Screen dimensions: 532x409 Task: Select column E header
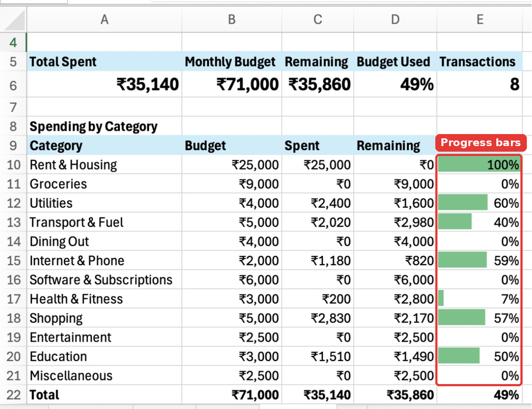click(x=480, y=19)
